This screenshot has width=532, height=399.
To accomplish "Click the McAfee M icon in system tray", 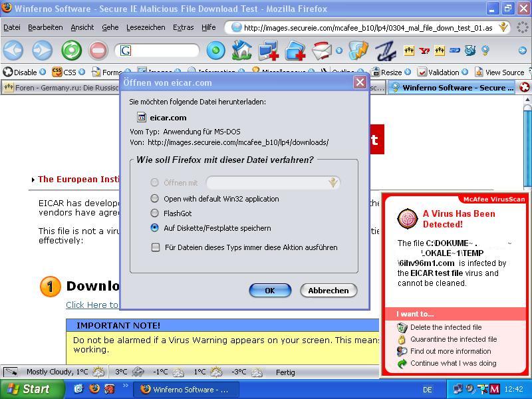I will coord(495,389).
